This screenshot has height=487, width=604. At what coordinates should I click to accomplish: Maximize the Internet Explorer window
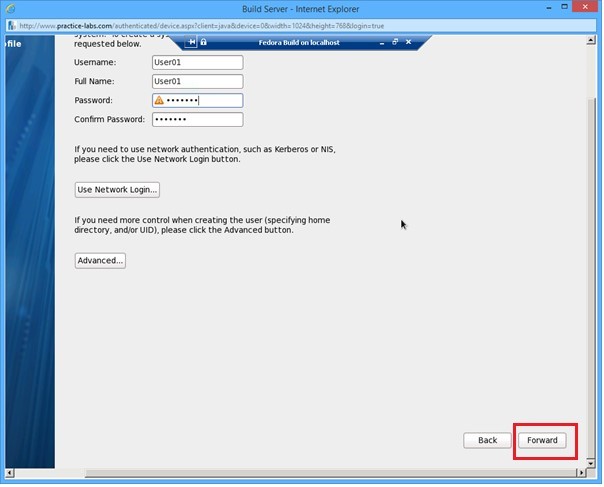pyautogui.click(x=564, y=7)
